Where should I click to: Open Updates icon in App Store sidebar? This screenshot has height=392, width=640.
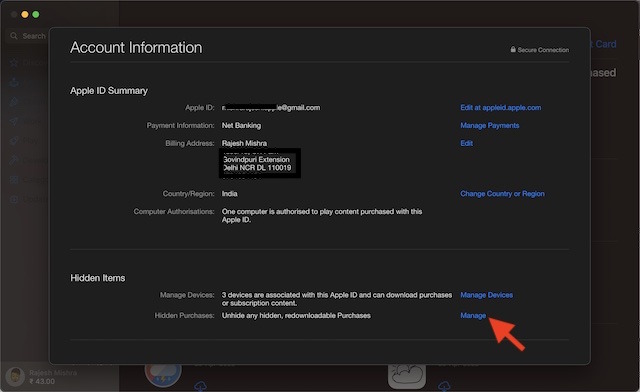(x=14, y=199)
